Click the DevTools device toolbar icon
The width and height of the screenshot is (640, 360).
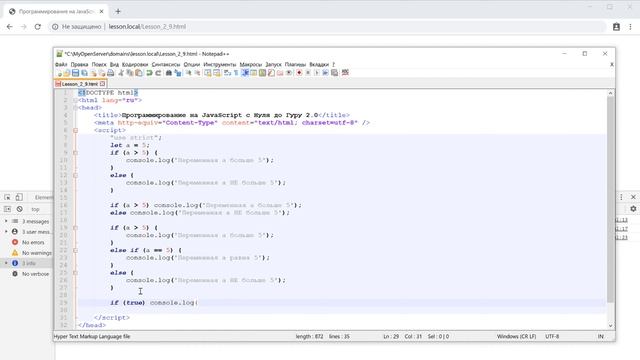tap(19, 197)
